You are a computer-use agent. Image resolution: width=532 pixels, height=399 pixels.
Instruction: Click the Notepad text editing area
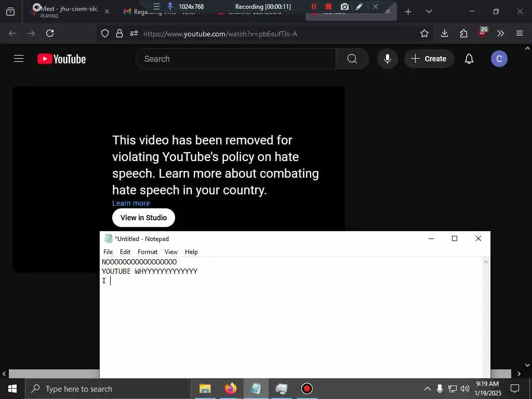tap(291, 317)
